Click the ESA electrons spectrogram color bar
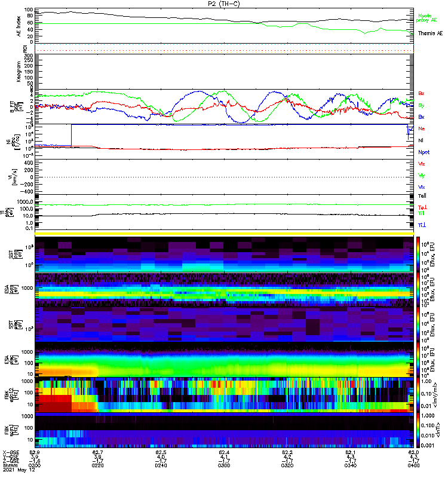 pyautogui.click(x=418, y=360)
